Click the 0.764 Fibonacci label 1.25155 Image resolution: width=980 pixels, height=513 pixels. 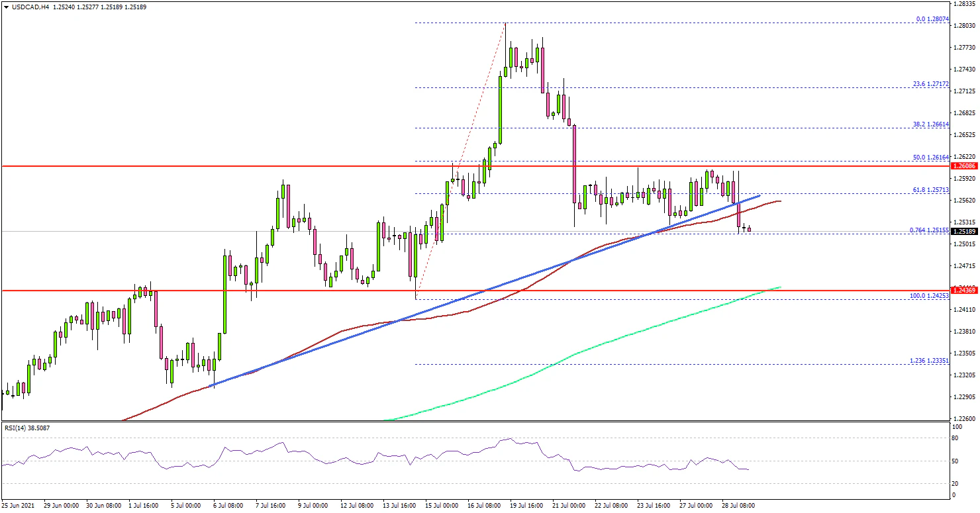tap(930, 230)
